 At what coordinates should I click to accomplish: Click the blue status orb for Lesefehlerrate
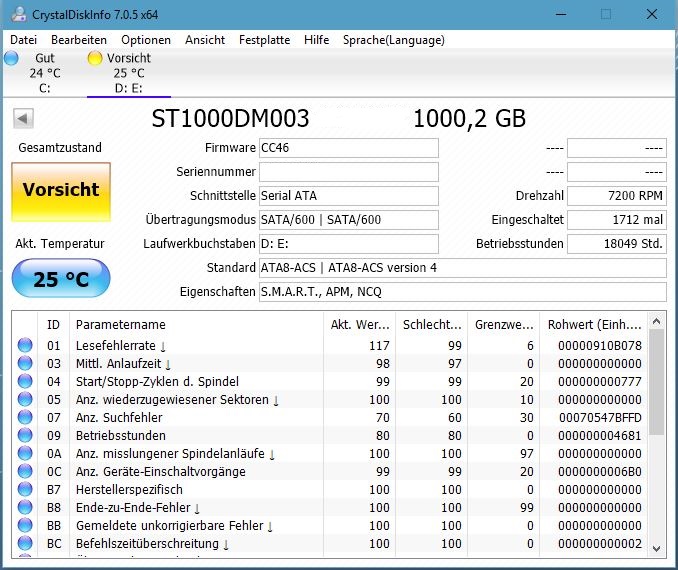pyautogui.click(x=25, y=345)
